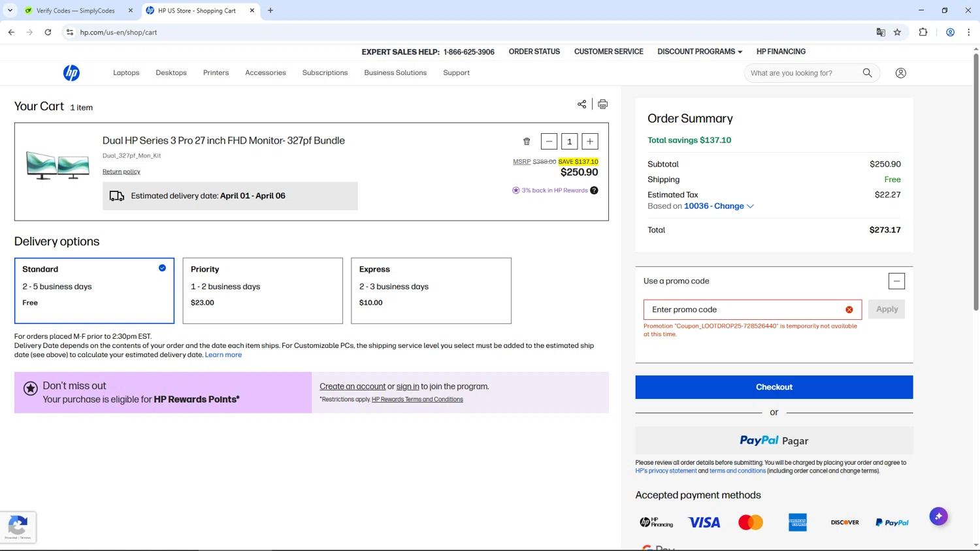Click the blue Checkout button

(x=774, y=387)
